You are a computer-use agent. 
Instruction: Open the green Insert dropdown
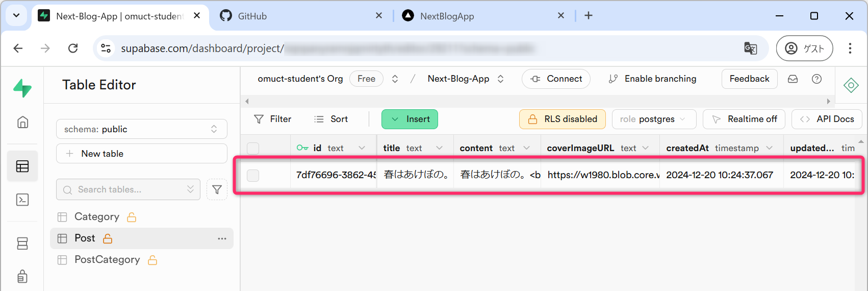tap(410, 119)
